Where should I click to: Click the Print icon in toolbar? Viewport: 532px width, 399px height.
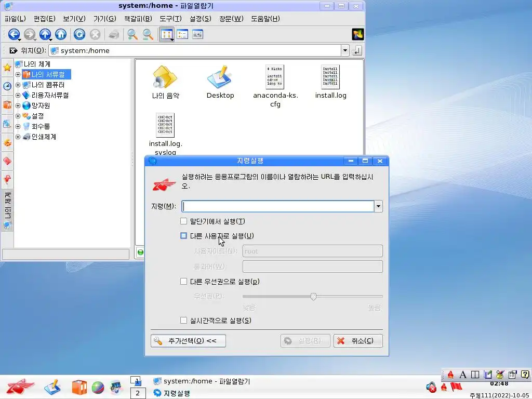tap(114, 34)
